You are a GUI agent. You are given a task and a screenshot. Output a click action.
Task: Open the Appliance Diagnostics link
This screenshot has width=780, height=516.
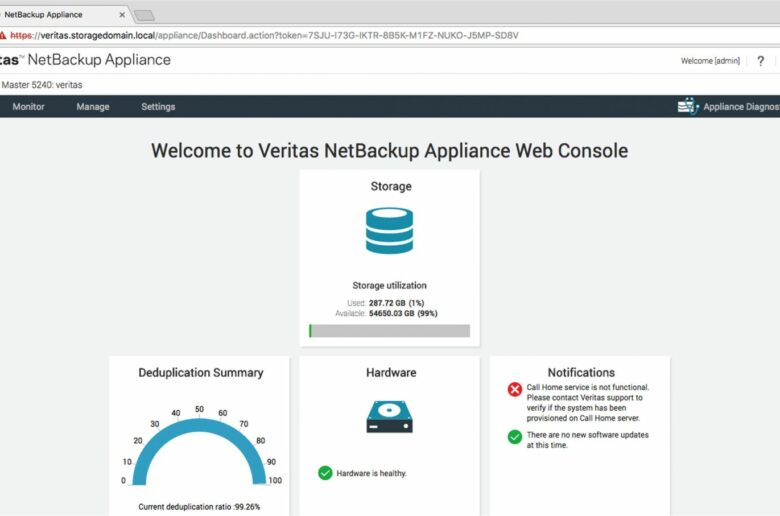(x=741, y=106)
